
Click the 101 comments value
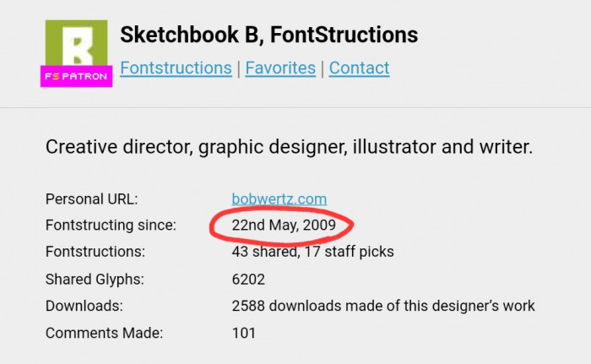[244, 333]
